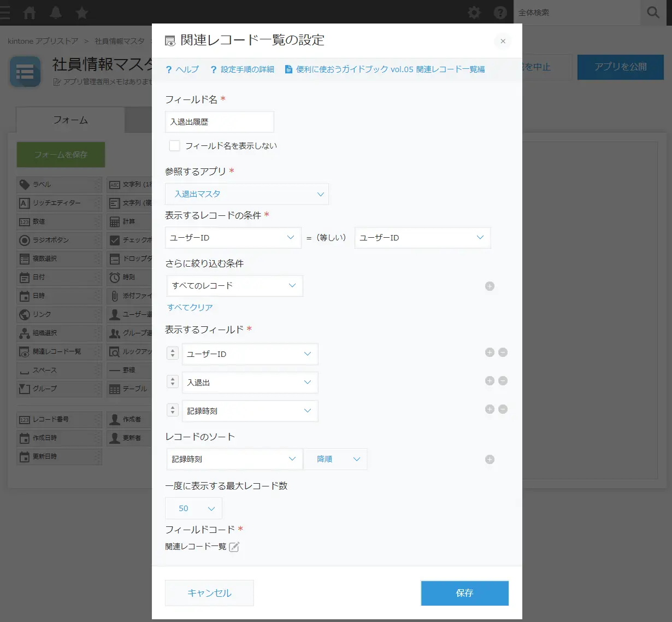Viewport: 672px width, 622px height.
Task: Select the 数値 field in palette
Action: (60, 222)
